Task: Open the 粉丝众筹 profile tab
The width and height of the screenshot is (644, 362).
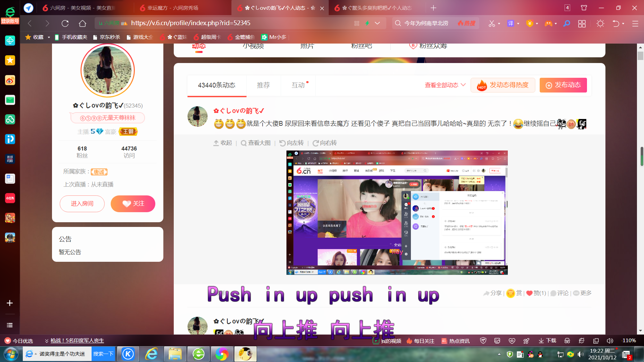Action: point(428,46)
